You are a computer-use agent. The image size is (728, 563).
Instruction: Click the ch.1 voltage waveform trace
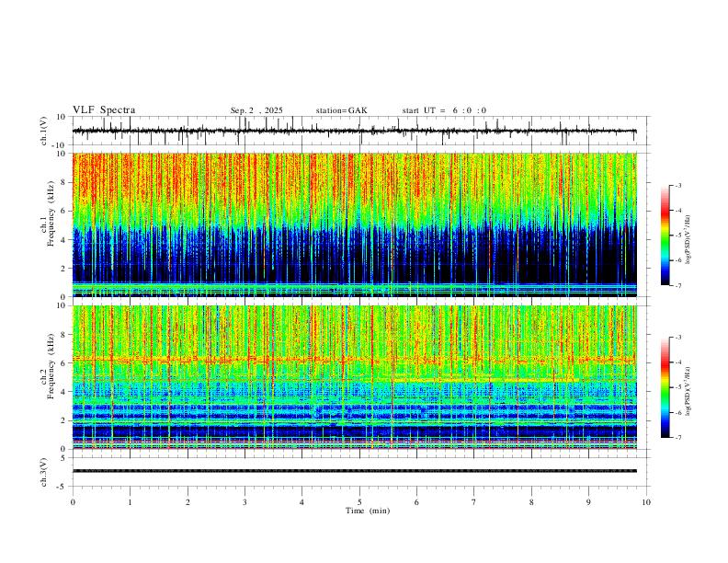point(354,131)
